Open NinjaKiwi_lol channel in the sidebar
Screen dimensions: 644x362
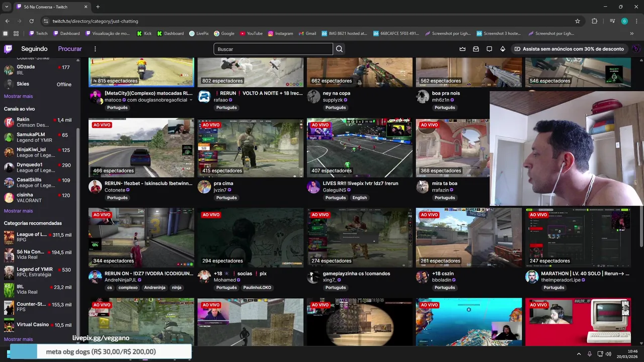pyautogui.click(x=38, y=152)
